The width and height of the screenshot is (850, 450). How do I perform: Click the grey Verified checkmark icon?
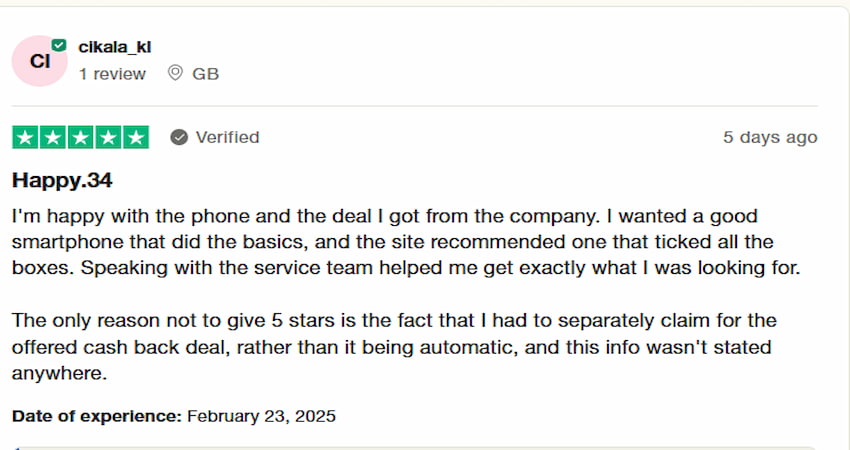point(179,138)
